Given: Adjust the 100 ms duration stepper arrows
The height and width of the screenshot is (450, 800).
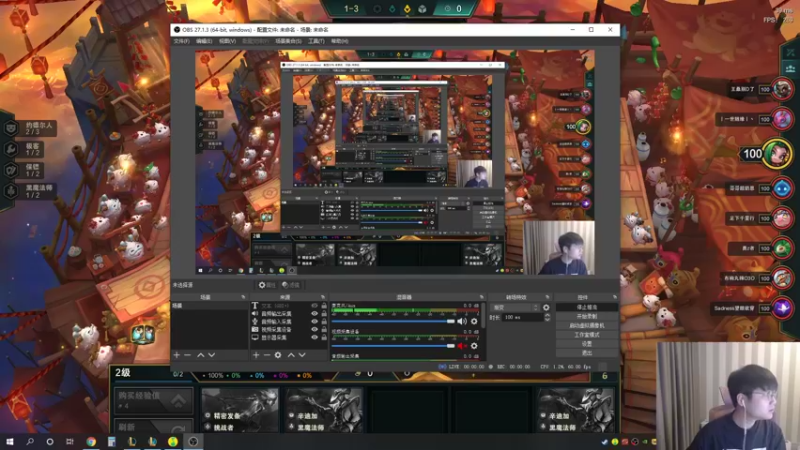Looking at the screenshot, I should (547, 317).
